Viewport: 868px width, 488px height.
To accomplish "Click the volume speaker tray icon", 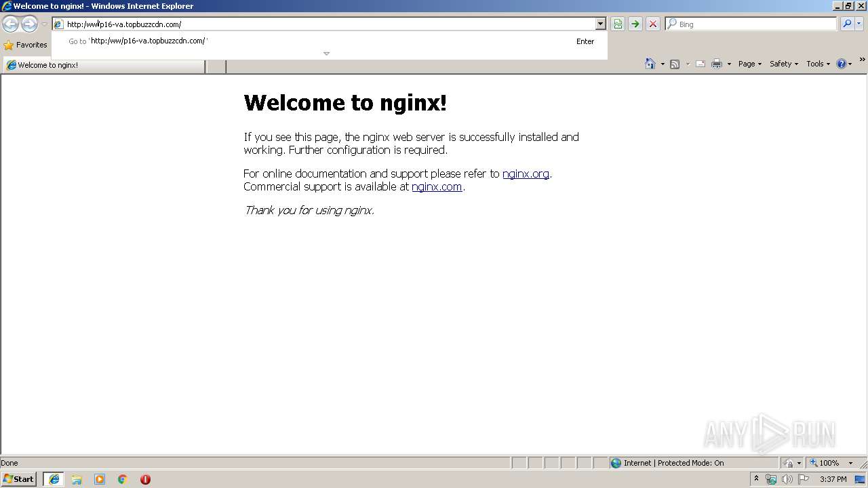I will point(787,479).
